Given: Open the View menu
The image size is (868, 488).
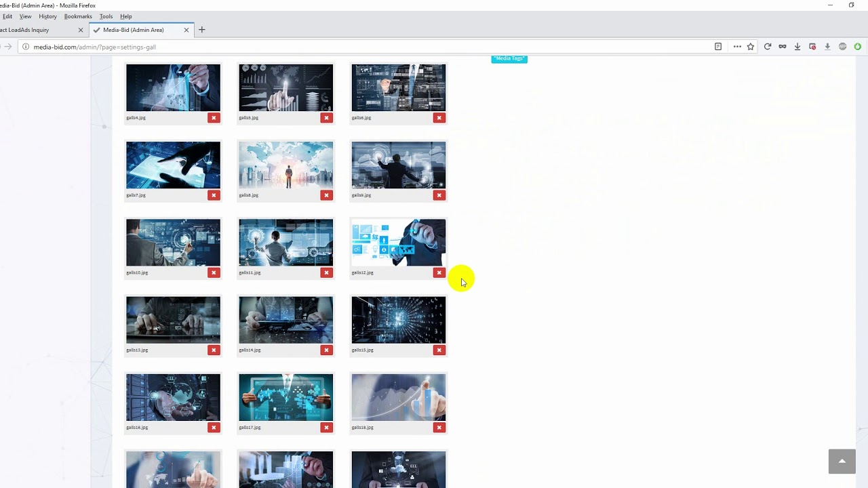Looking at the screenshot, I should tap(25, 16).
